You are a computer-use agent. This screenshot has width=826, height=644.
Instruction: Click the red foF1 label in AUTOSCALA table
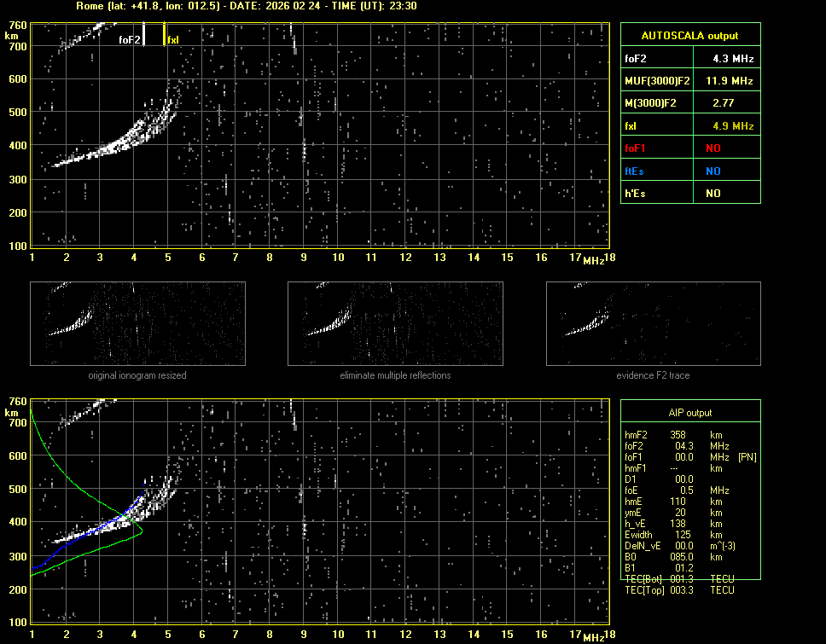coord(636,148)
